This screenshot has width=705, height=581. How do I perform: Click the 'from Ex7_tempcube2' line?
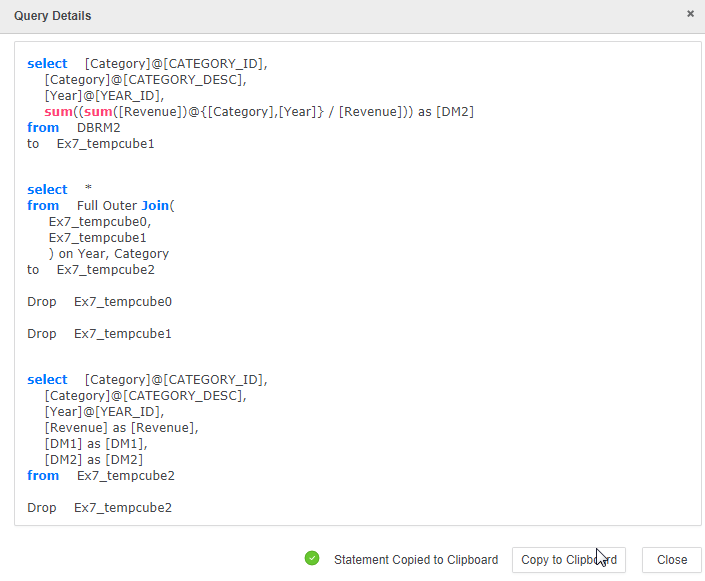(100, 476)
